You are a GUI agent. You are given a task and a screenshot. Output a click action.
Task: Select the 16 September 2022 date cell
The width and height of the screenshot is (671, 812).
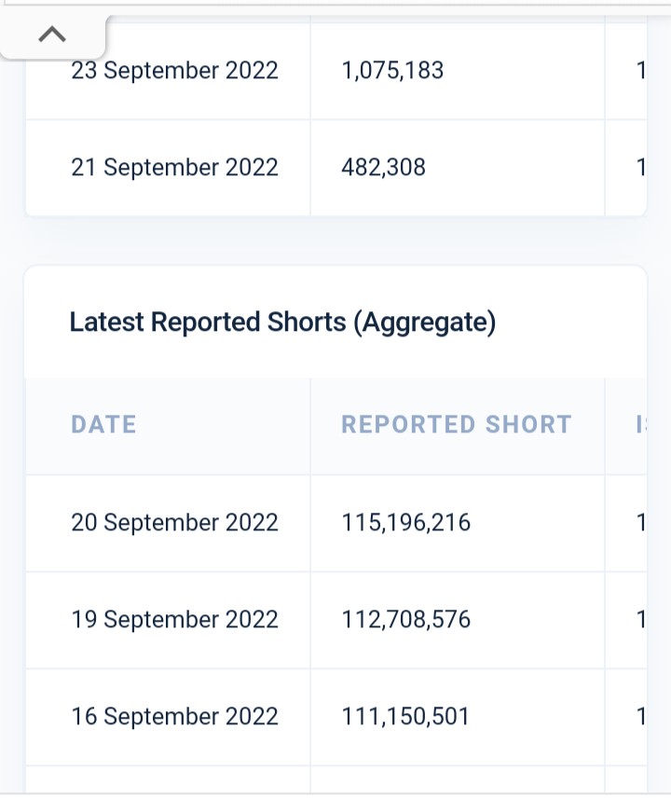(168, 717)
